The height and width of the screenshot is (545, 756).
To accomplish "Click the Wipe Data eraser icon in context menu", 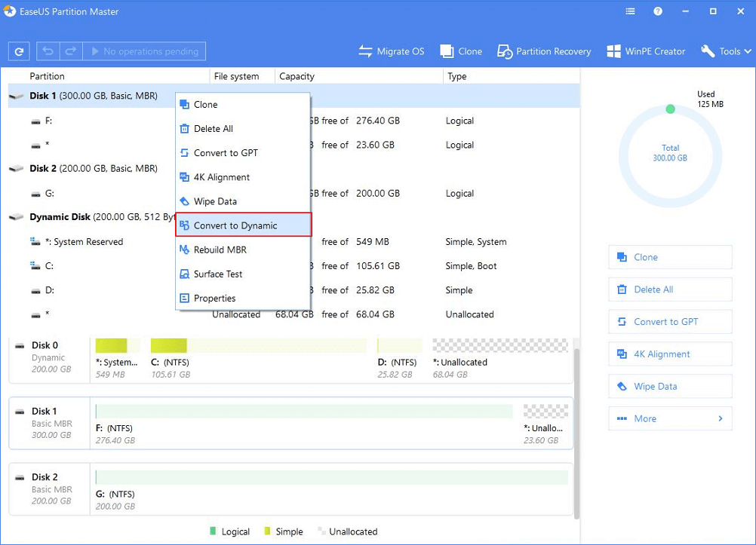I will pyautogui.click(x=184, y=201).
